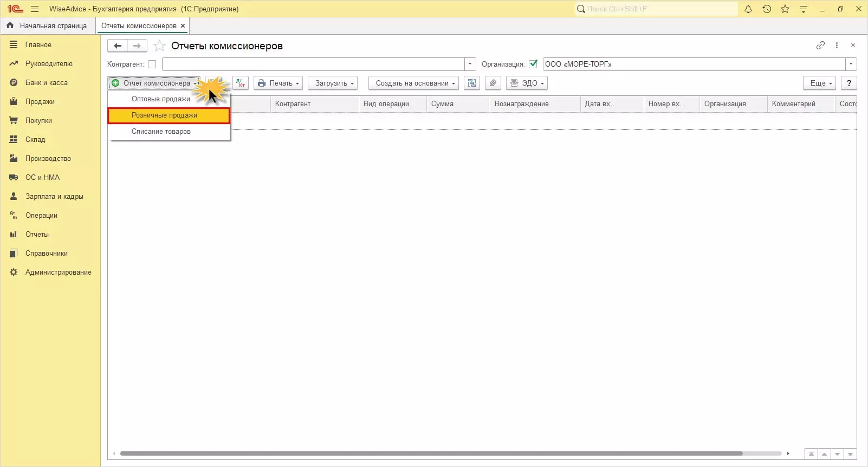
Task: Add page to favorites with star icon
Action: pyautogui.click(x=159, y=46)
